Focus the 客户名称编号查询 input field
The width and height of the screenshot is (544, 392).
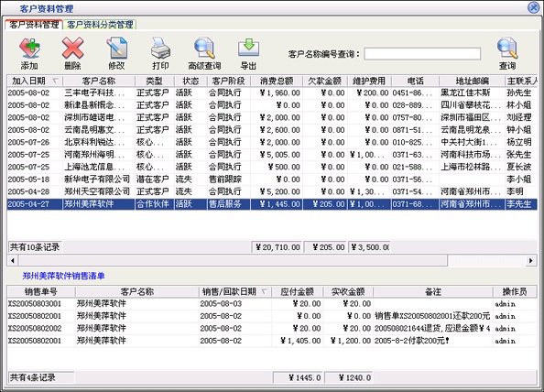click(x=422, y=54)
